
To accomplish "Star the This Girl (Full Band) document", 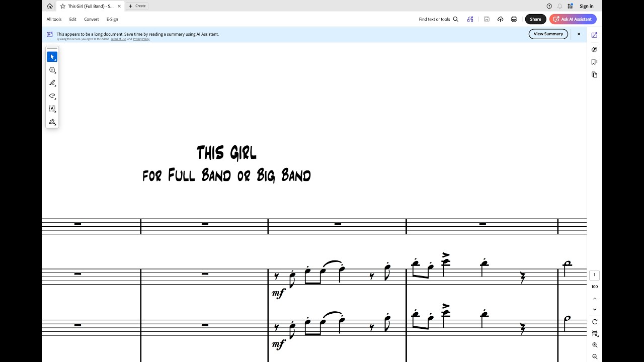I will point(63,6).
